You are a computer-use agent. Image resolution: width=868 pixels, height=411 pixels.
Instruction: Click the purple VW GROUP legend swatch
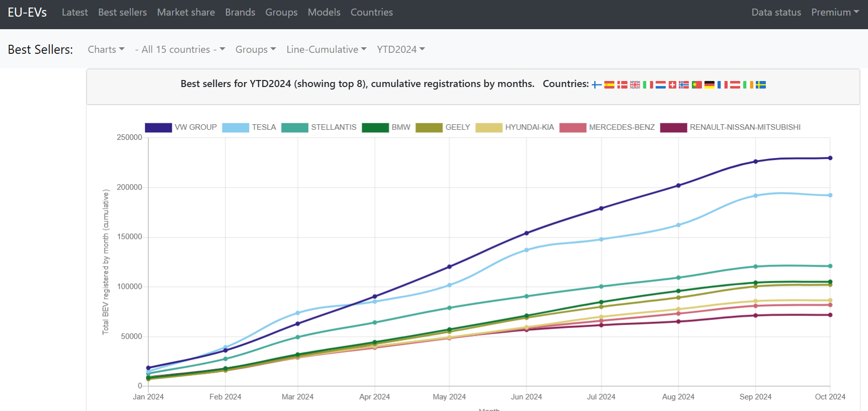click(x=159, y=127)
